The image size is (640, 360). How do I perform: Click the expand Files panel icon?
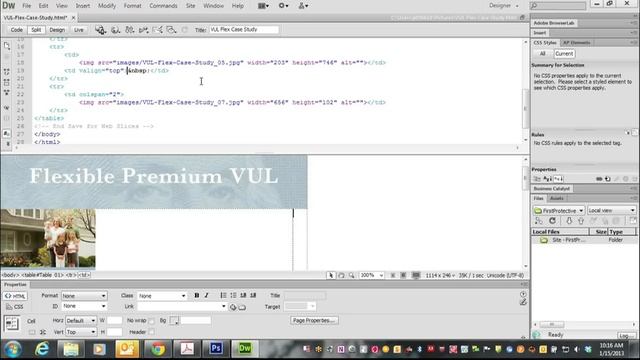pos(633,221)
